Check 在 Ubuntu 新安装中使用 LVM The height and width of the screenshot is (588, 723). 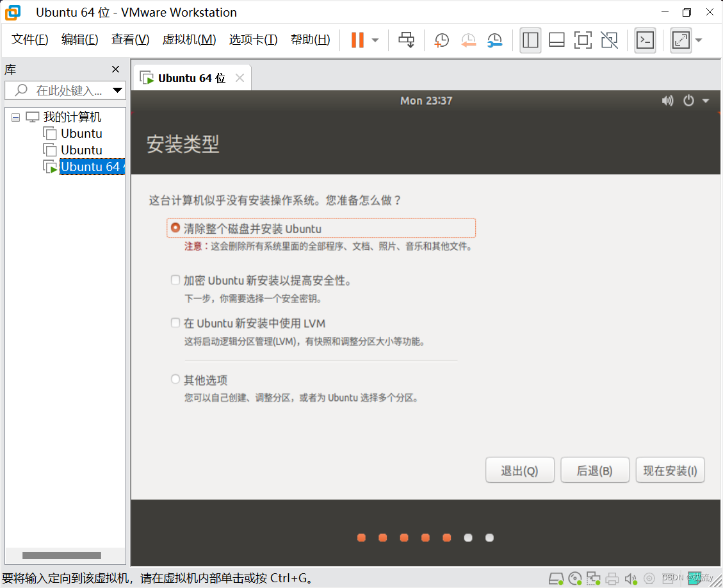tap(175, 323)
